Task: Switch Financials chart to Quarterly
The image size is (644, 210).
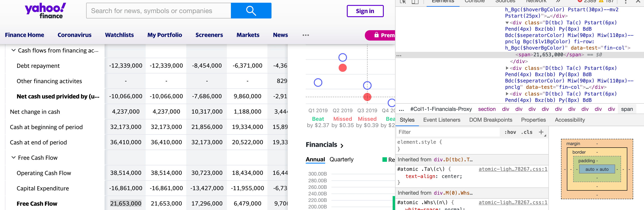Action: (341, 160)
